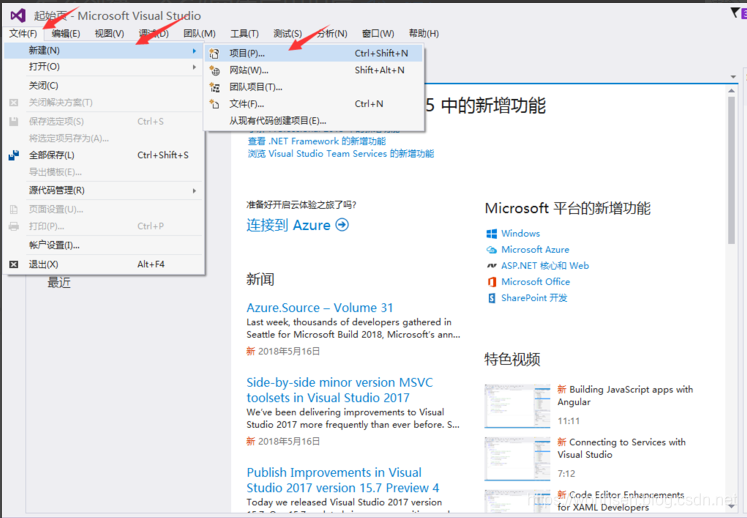The width and height of the screenshot is (747, 518).
Task: Click the ASP.NET icon
Action: 492,266
